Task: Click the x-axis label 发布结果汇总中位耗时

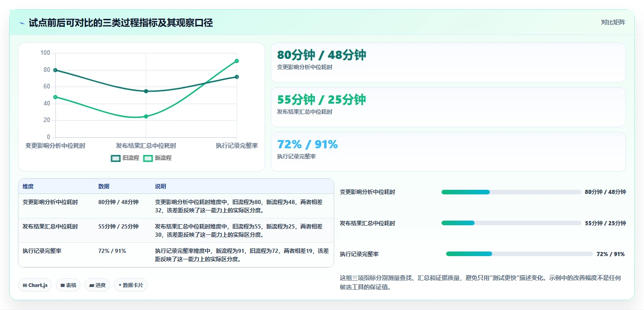Action: click(x=146, y=146)
